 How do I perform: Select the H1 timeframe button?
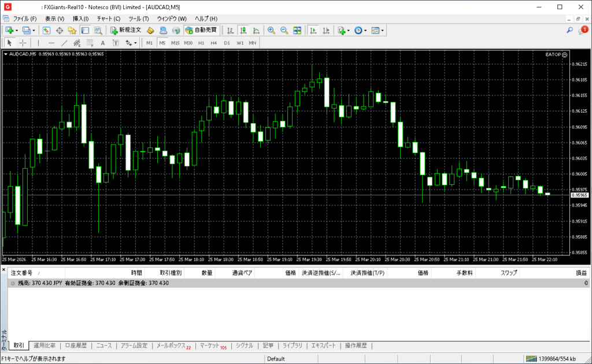(201, 43)
